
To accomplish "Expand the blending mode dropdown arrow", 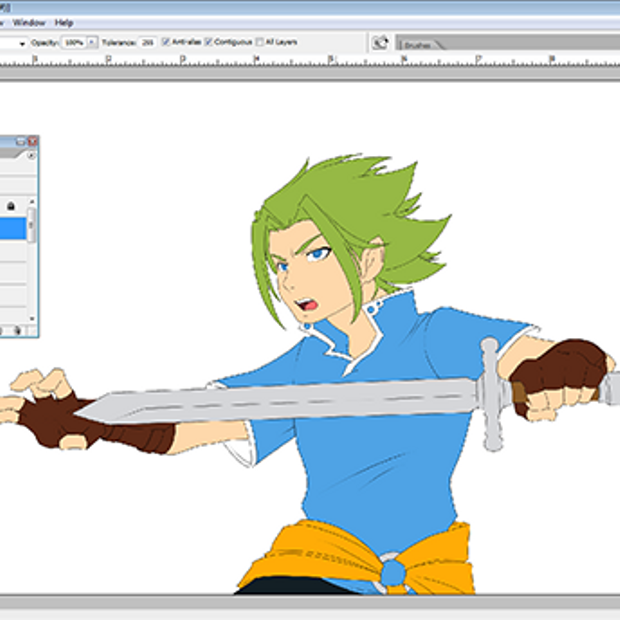I will click(21, 43).
